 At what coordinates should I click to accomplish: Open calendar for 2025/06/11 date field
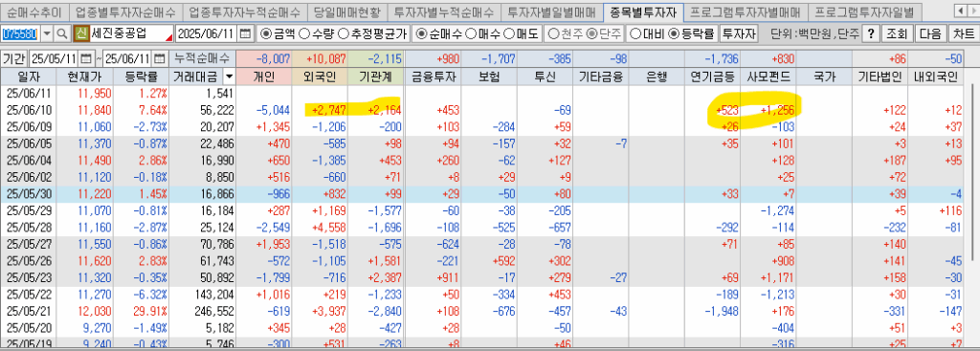click(246, 33)
